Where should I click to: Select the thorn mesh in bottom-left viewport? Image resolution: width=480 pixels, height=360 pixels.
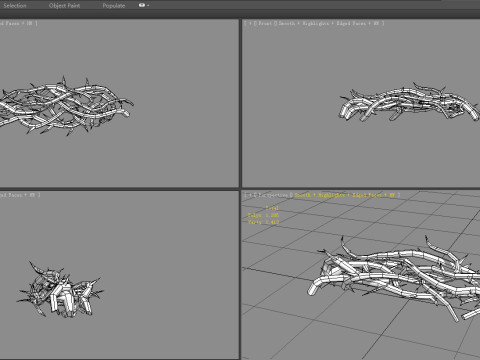(x=60, y=289)
